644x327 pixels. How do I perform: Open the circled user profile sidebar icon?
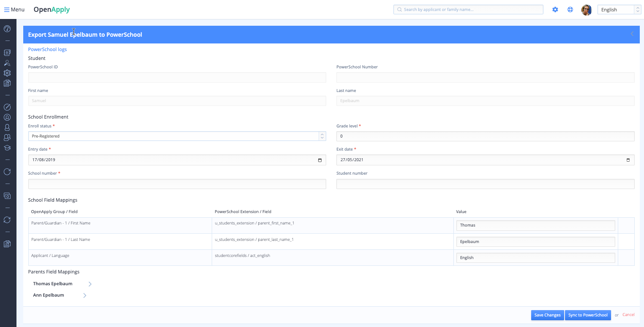point(7,117)
